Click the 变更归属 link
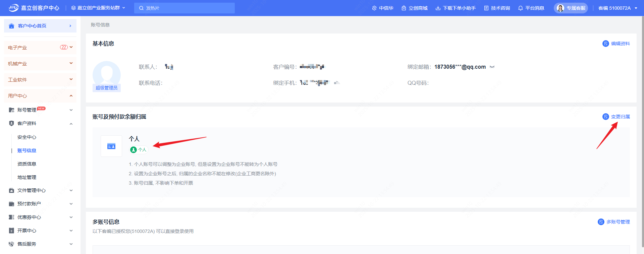 620,117
